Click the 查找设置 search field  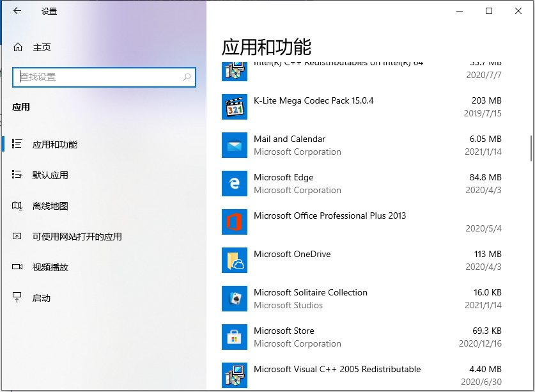[104, 77]
